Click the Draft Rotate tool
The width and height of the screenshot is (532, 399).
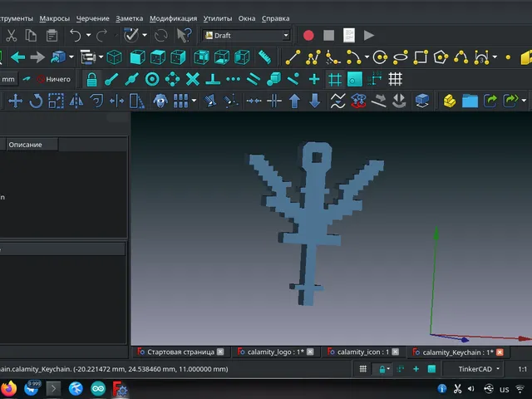pos(36,101)
